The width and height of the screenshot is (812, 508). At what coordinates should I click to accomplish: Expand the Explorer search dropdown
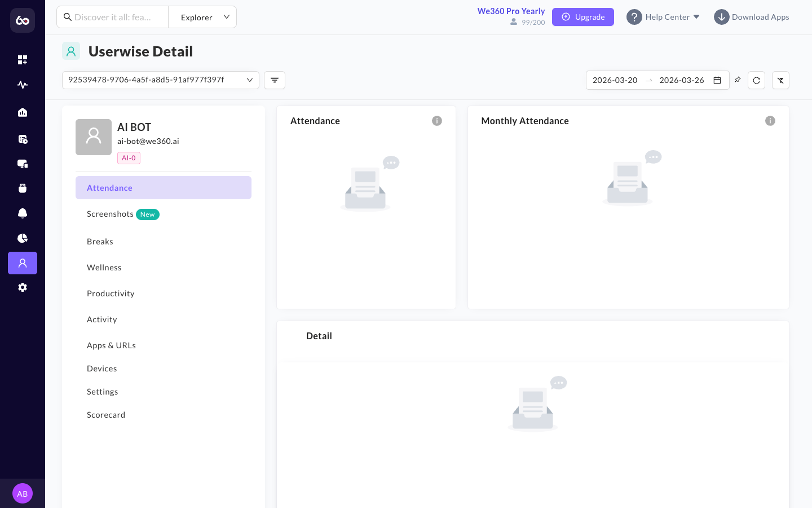pyautogui.click(x=202, y=17)
